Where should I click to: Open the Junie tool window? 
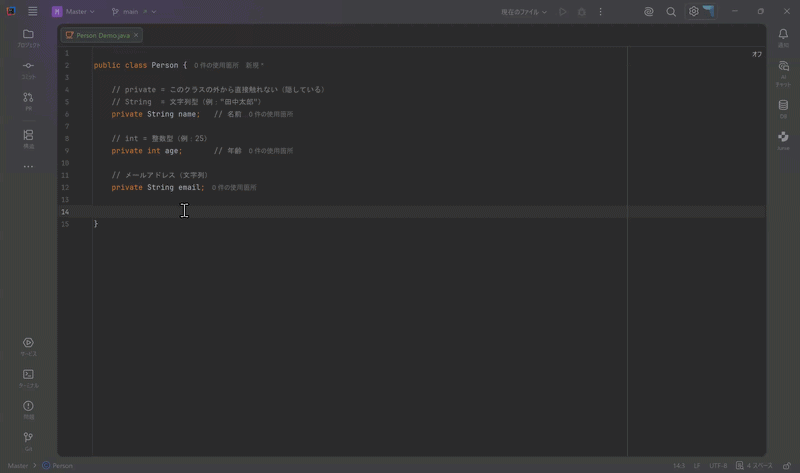[x=783, y=140]
